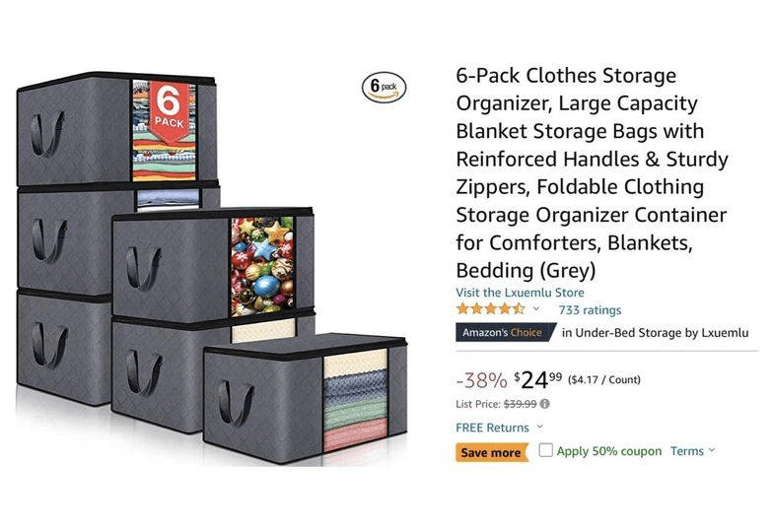Viewport: 772px width, 532px height.
Task: Click the FREE Returns text link
Action: click(x=492, y=428)
